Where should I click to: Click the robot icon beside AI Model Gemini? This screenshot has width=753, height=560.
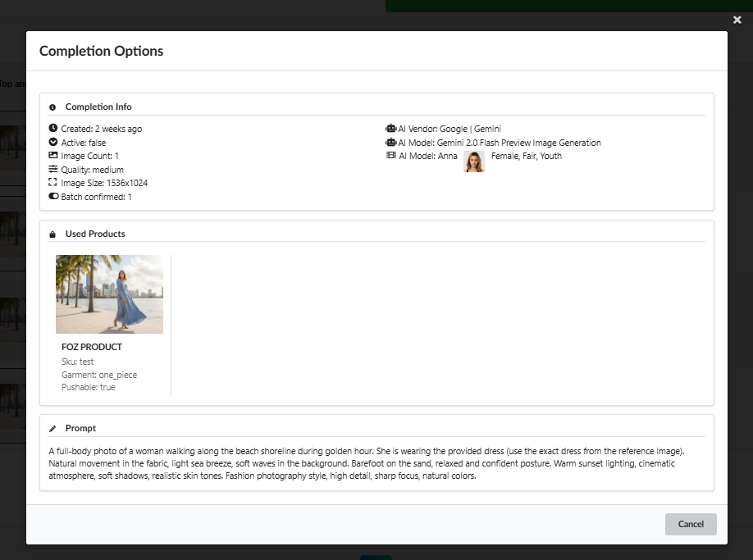pyautogui.click(x=391, y=143)
